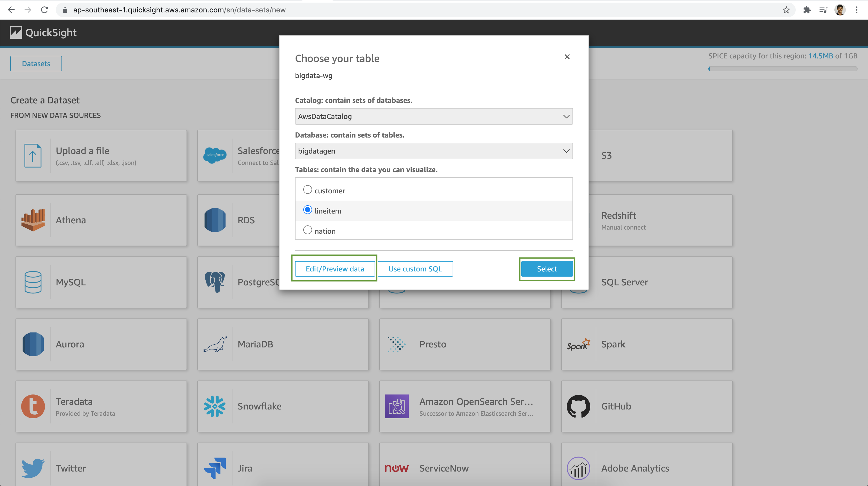Click the 14.5MB SPICE capacity link
The image size is (868, 486).
tap(820, 56)
